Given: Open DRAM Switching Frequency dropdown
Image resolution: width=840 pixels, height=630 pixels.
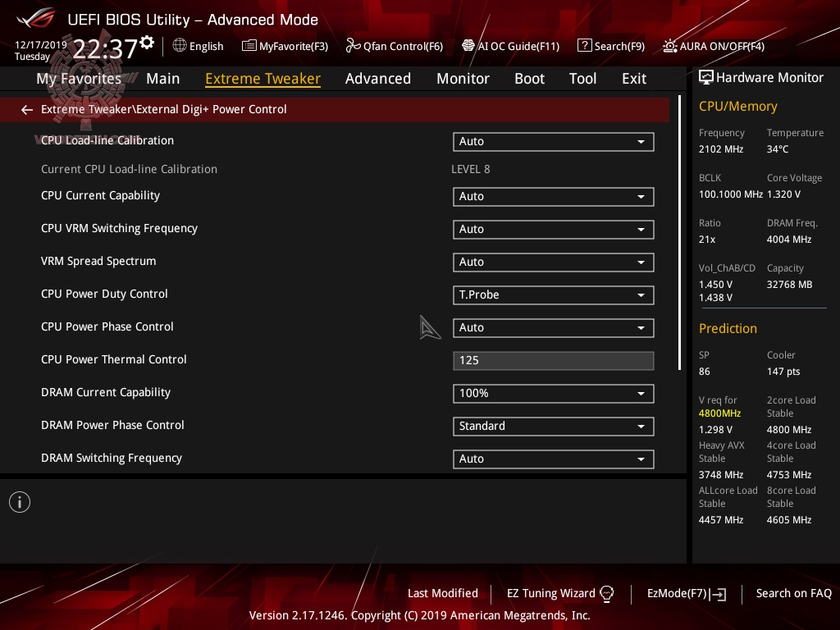Looking at the screenshot, I should pyautogui.click(x=554, y=459).
